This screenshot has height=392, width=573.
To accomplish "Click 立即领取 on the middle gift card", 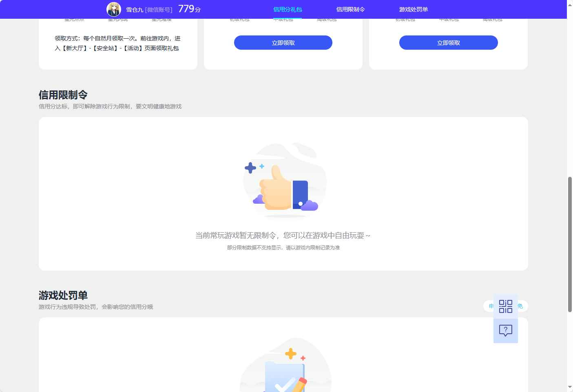I will tap(283, 42).
